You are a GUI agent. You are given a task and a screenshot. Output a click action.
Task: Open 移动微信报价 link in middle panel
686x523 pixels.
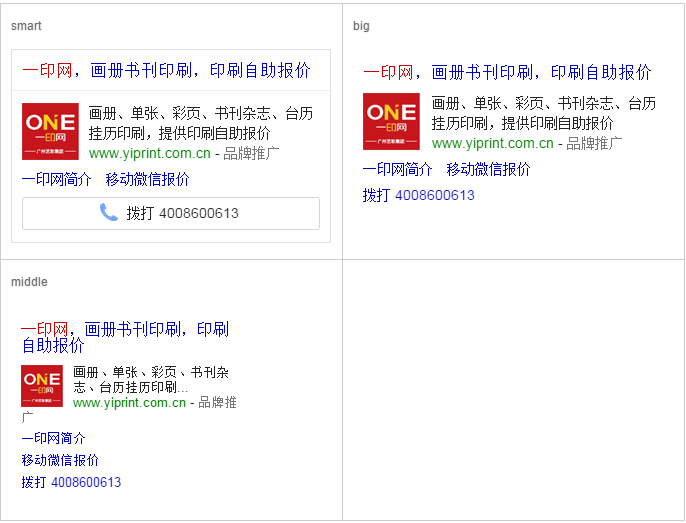60,460
